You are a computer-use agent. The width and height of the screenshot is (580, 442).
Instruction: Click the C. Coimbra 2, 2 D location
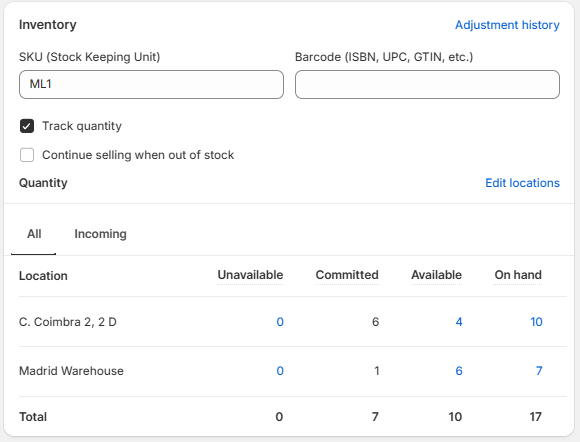(68, 322)
